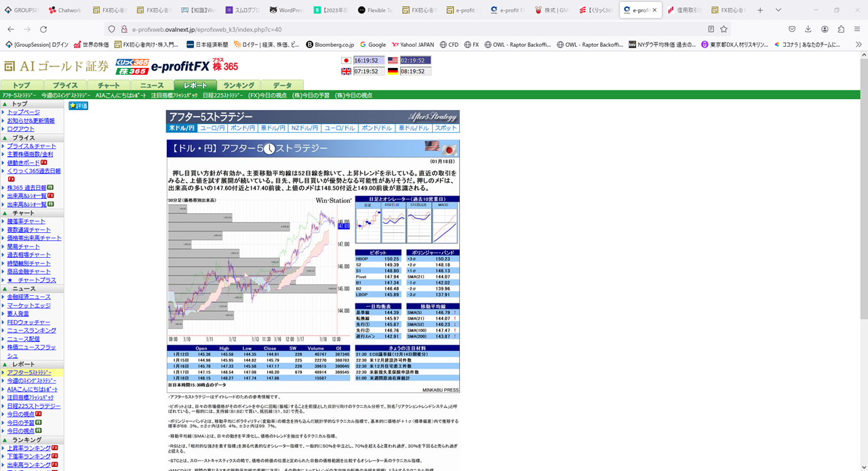
Task: Switch to the WordPress browser tab
Action: (x=286, y=10)
